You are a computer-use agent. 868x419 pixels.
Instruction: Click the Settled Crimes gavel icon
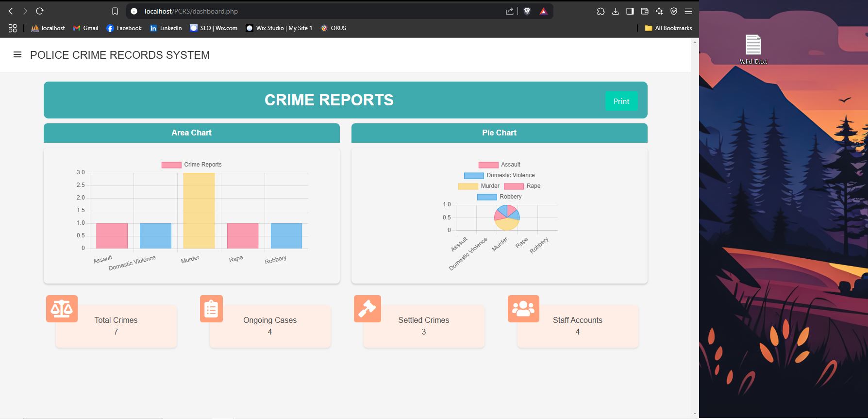click(367, 309)
